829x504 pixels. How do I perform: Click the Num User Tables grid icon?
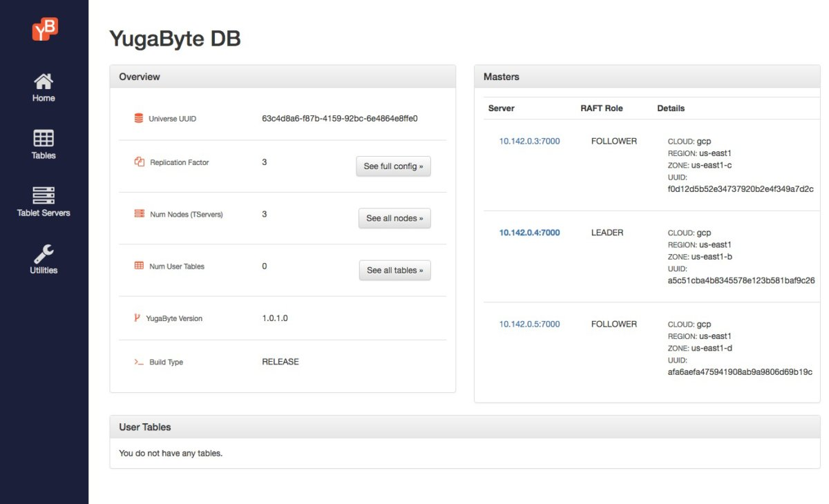coord(139,266)
